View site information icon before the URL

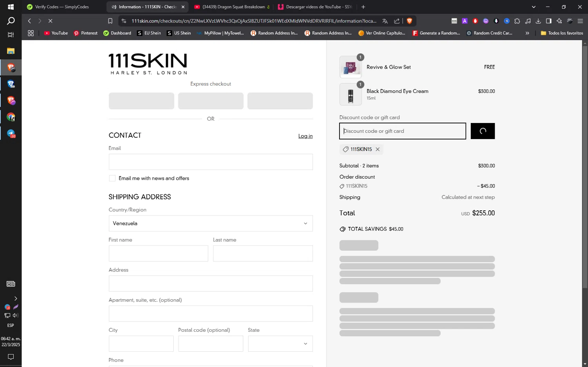pyautogui.click(x=124, y=21)
